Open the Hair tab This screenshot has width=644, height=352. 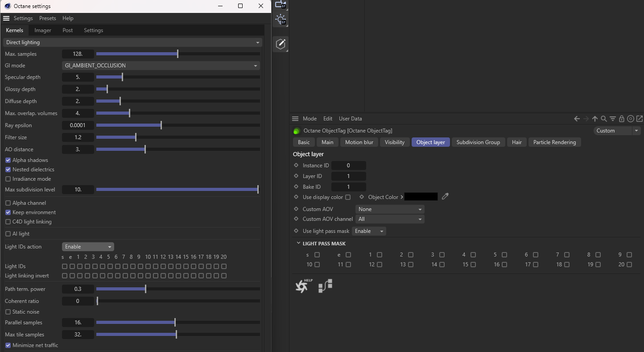pos(517,142)
